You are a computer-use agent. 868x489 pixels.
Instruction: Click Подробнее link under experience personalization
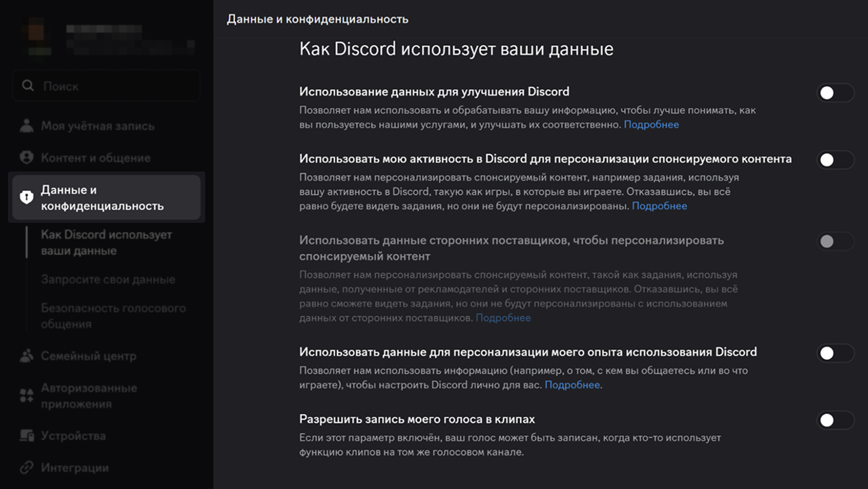[x=572, y=385]
